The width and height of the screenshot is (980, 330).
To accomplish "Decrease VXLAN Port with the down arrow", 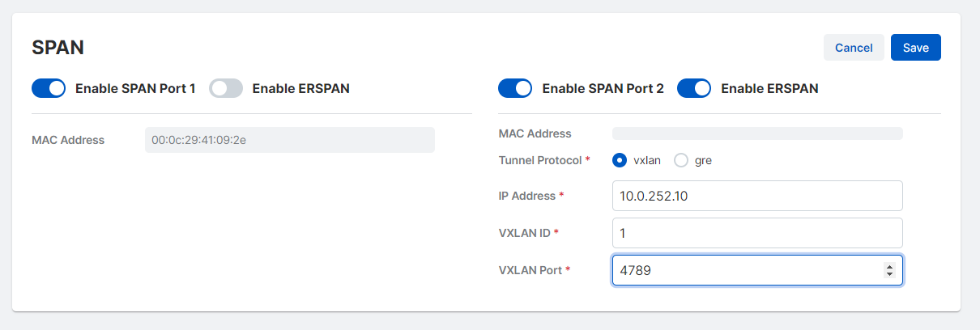I will 889,275.
